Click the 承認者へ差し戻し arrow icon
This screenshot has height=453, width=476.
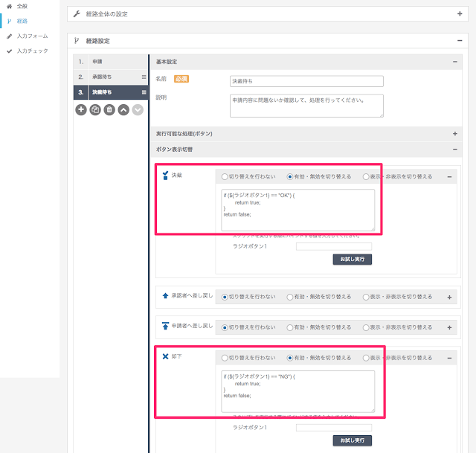coord(165,296)
